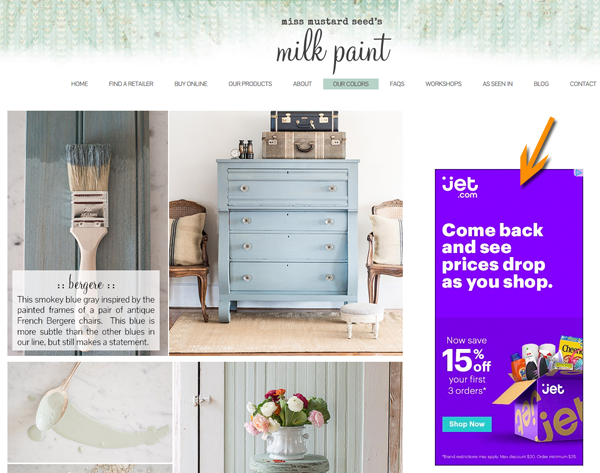Click the green paint spoon swatch image
The image size is (600, 473).
click(x=90, y=412)
